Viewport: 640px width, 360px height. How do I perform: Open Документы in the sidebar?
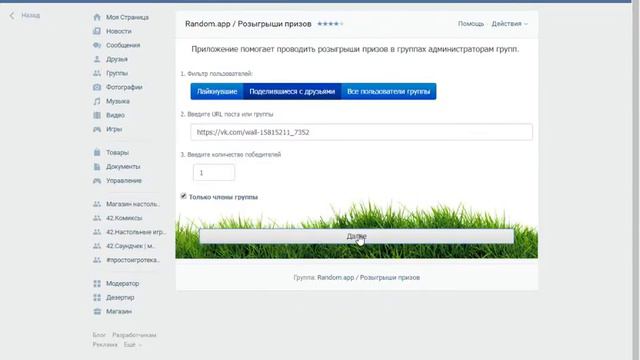(x=123, y=167)
